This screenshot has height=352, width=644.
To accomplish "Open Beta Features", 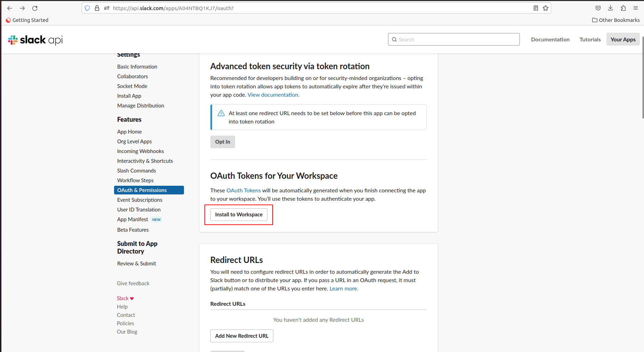I will tap(133, 230).
